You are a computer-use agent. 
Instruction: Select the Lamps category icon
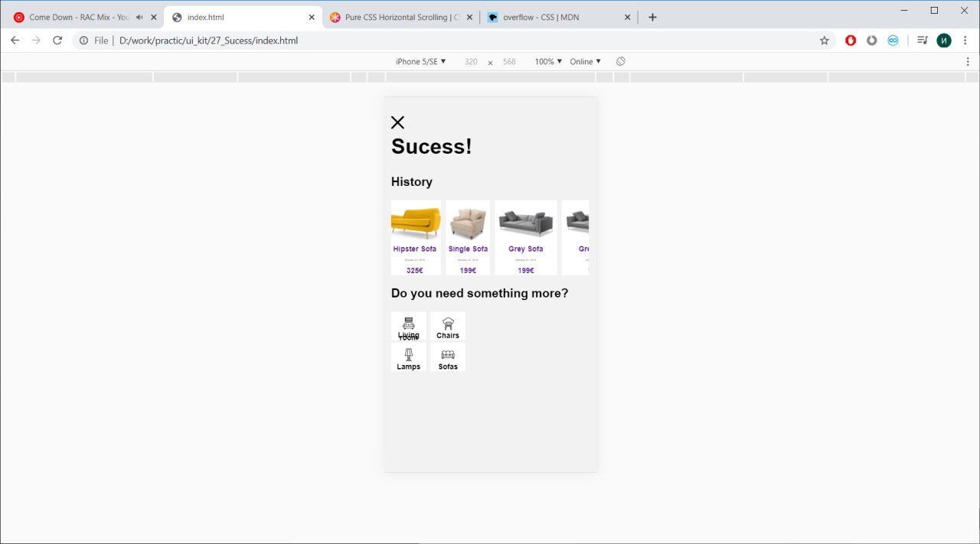pos(409,354)
